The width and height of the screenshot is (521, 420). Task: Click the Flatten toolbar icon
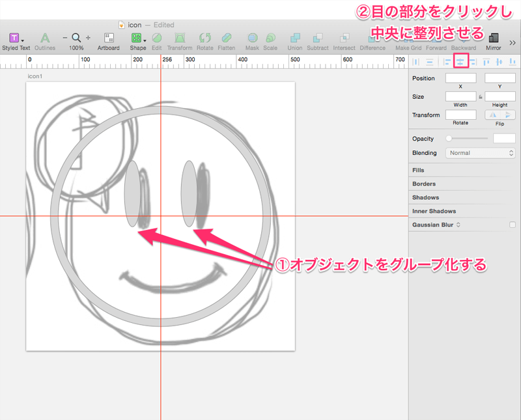click(226, 38)
